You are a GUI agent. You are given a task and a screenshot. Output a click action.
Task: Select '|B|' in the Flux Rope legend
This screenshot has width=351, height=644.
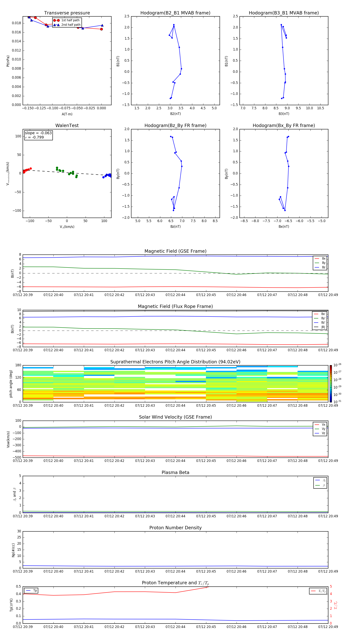(x=320, y=327)
